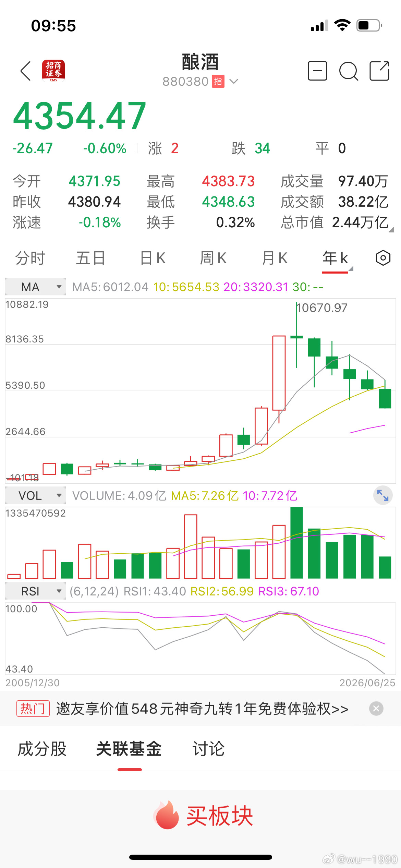Open search with the magnifier icon
401x868 pixels.
point(349,71)
